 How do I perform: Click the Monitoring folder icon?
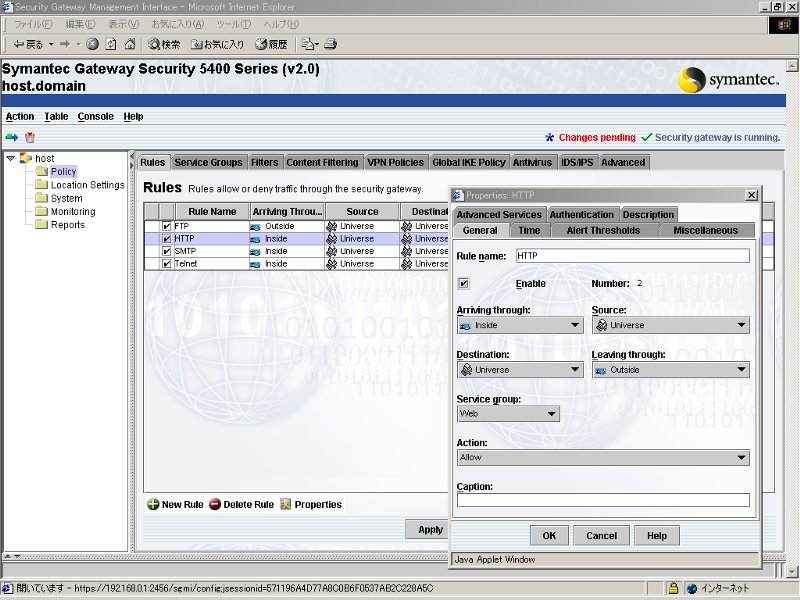tap(41, 211)
